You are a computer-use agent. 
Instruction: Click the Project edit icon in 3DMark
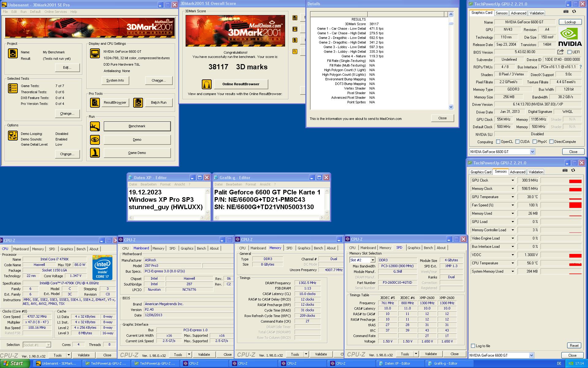[x=13, y=53]
